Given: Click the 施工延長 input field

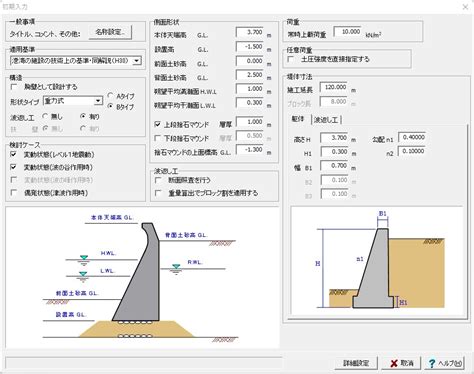Looking at the screenshot, I should (x=333, y=87).
